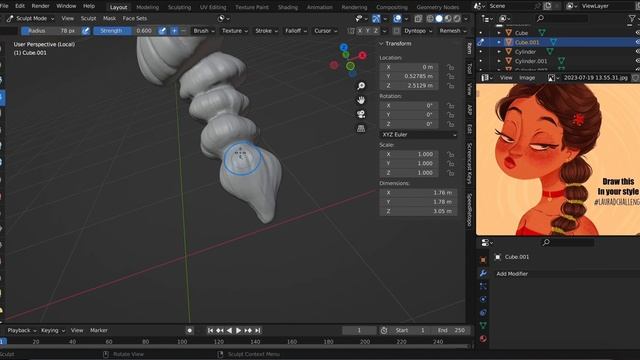Screen dimensions: 640x360
Task: Select material preview shading mode
Action: (x=448, y=18)
